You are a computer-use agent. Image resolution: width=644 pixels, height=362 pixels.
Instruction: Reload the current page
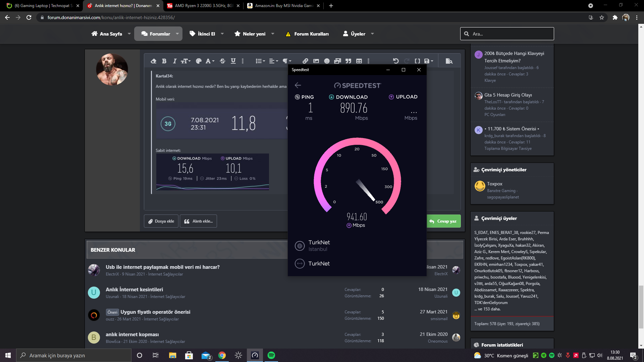(29, 17)
